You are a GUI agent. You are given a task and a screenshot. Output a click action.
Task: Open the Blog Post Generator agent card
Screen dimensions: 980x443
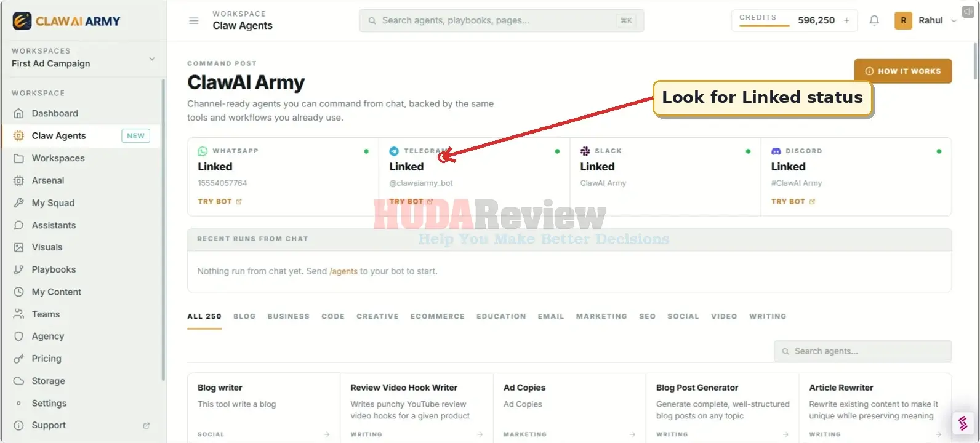tap(723, 408)
